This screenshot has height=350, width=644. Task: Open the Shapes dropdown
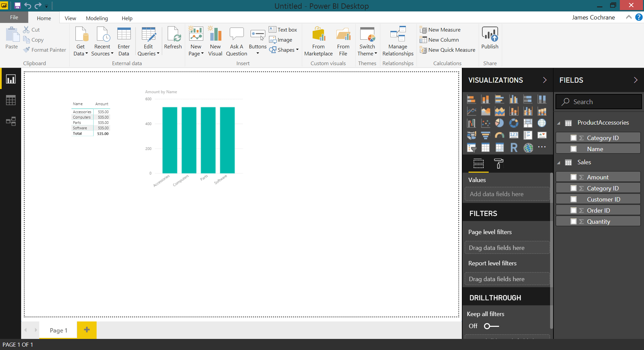[x=284, y=50]
